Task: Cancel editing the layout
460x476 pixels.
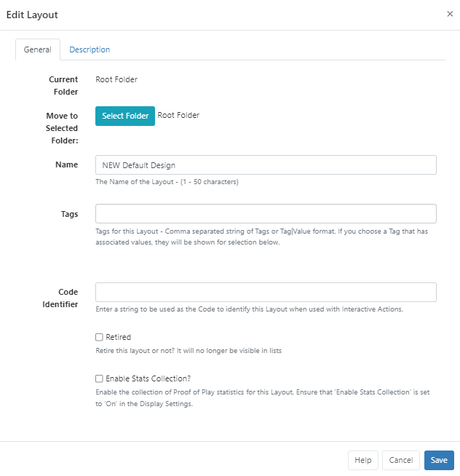Action: 400,460
